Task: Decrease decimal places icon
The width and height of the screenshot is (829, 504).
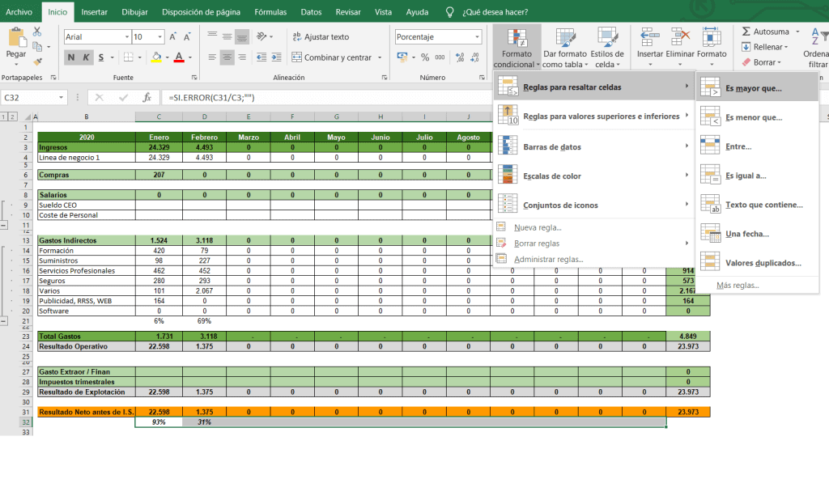Action: [x=474, y=57]
